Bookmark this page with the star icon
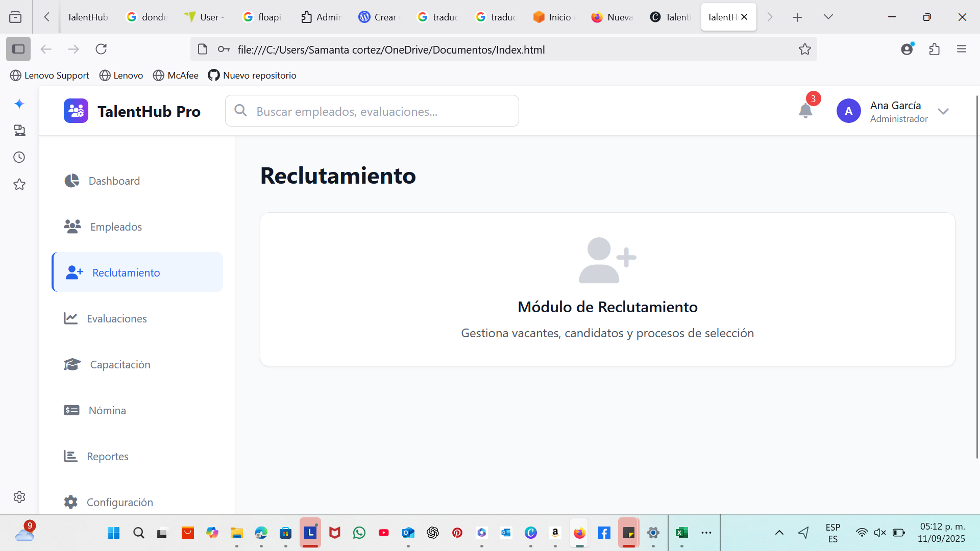The height and width of the screenshot is (551, 980). 804,49
